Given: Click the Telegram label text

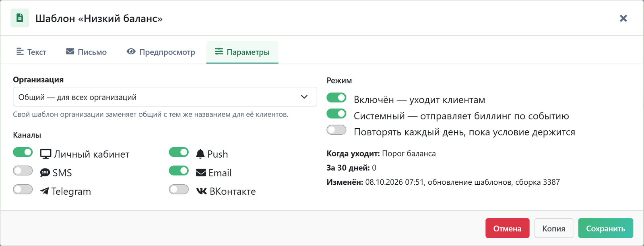Looking at the screenshot, I should (x=71, y=192).
